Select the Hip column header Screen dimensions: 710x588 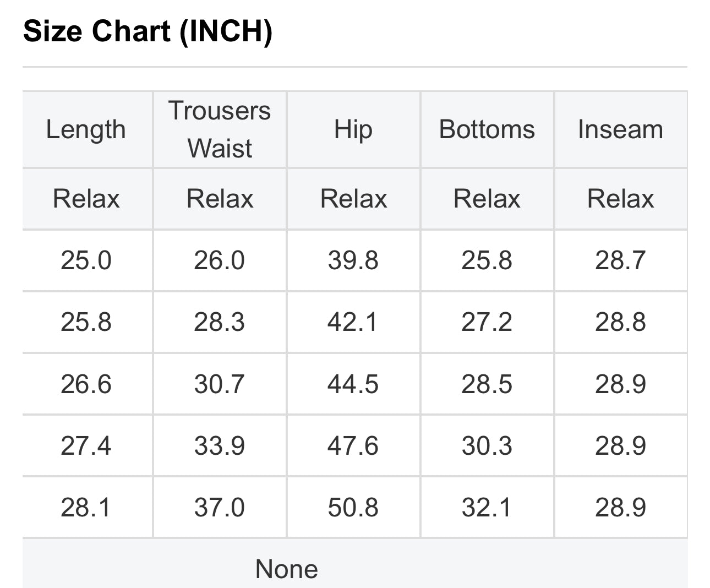click(x=353, y=130)
